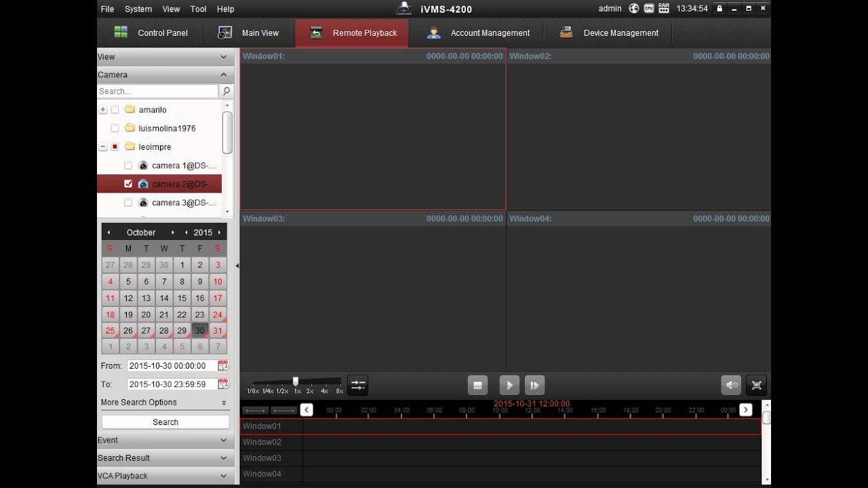
Task: Switch to the Main View tab
Action: coord(248,33)
